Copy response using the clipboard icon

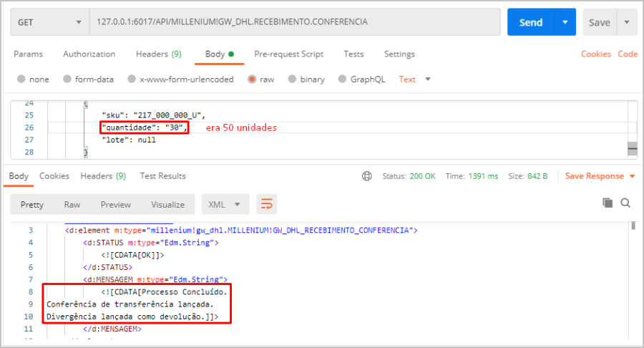coord(608,203)
